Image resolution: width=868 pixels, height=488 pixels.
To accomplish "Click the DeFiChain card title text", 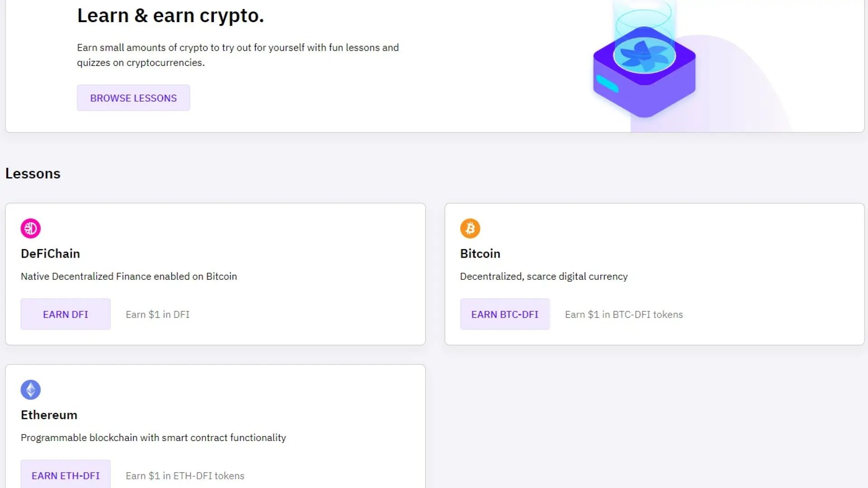I will coord(50,253).
